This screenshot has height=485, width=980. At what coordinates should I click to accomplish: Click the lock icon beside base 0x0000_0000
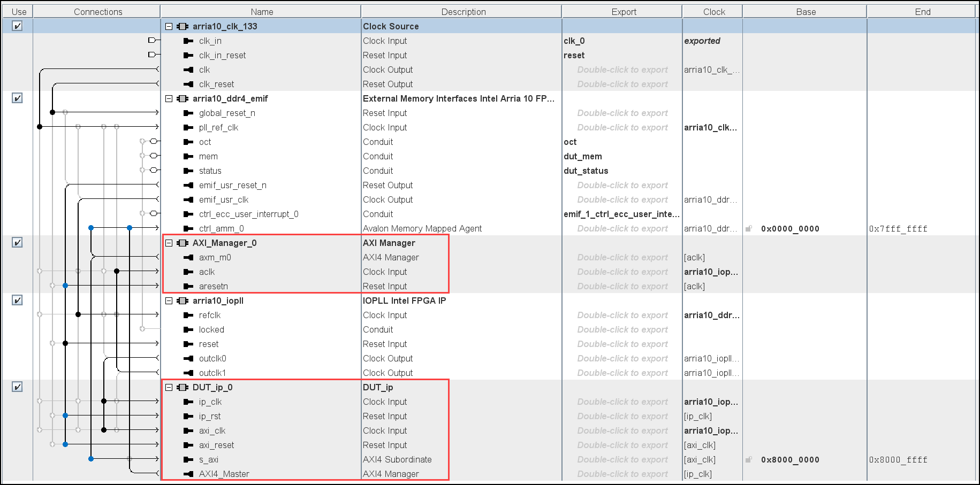tap(749, 229)
